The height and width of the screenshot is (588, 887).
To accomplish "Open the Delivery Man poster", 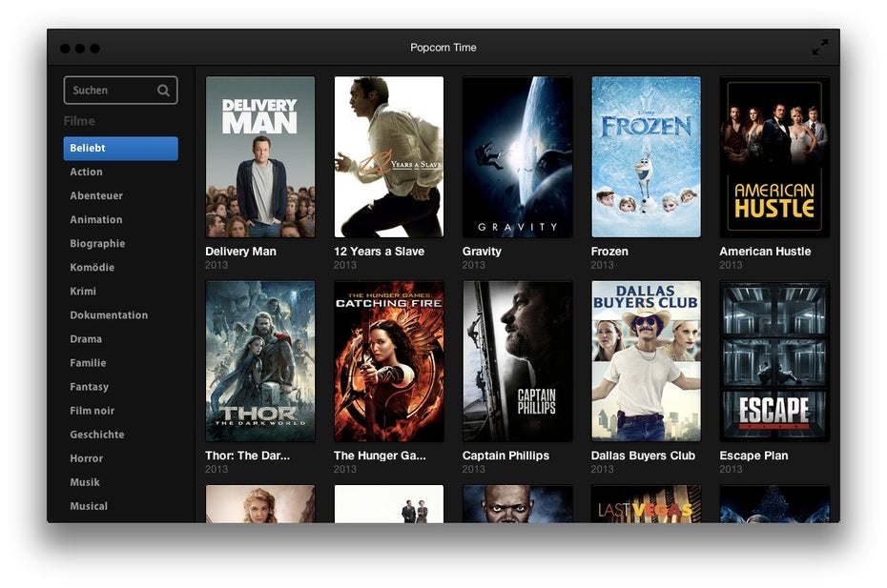I will pos(260,156).
